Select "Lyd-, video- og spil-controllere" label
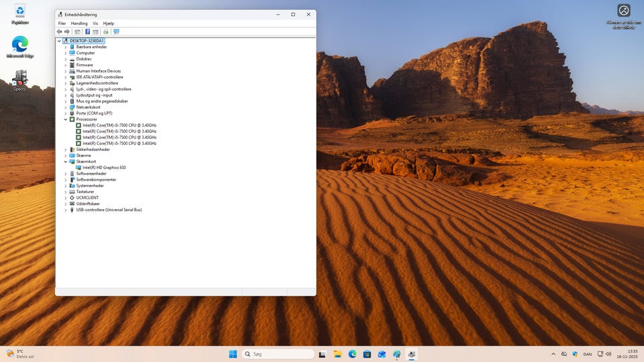644x362 pixels. pos(103,89)
